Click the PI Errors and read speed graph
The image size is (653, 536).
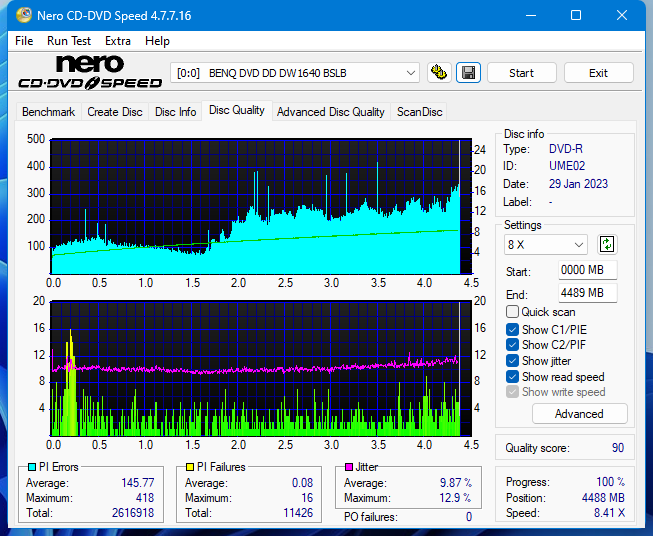pos(261,207)
